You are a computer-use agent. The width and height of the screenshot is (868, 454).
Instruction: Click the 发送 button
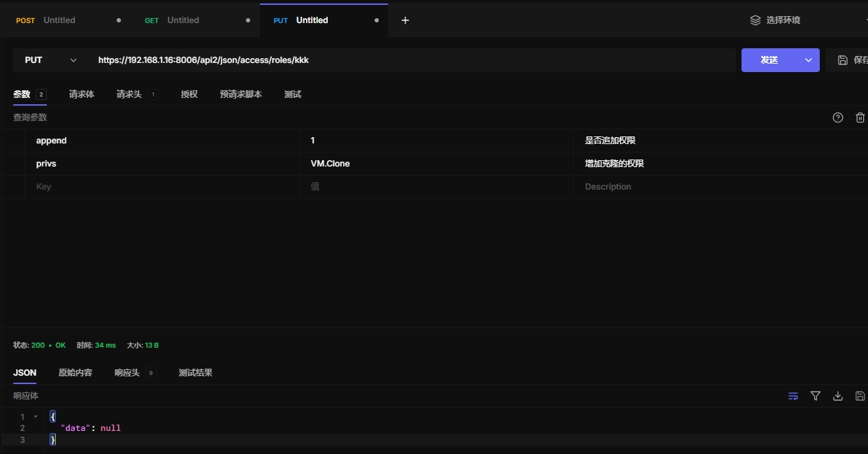[769, 60]
